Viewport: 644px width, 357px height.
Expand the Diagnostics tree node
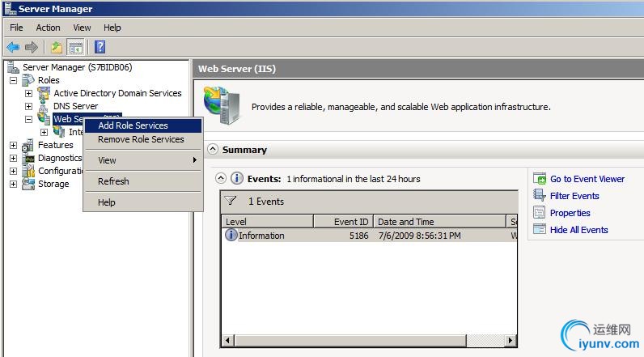[x=13, y=158]
